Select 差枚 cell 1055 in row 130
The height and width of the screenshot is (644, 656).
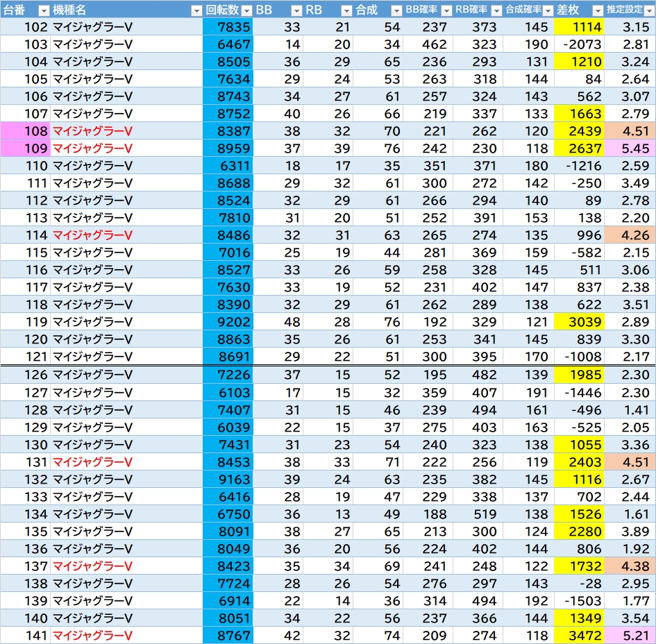pos(579,445)
